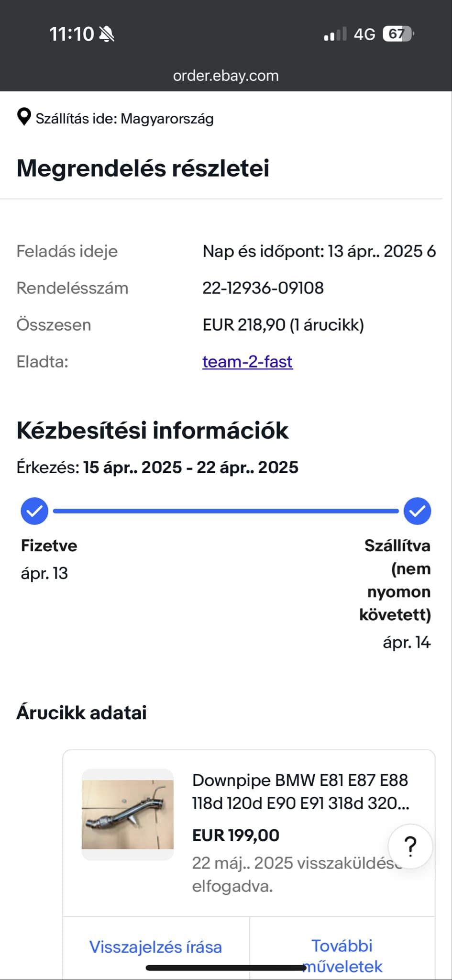Tap the location pin icon beside Szállítás ide
Viewport: 452px width, 980px height.
[x=24, y=117]
